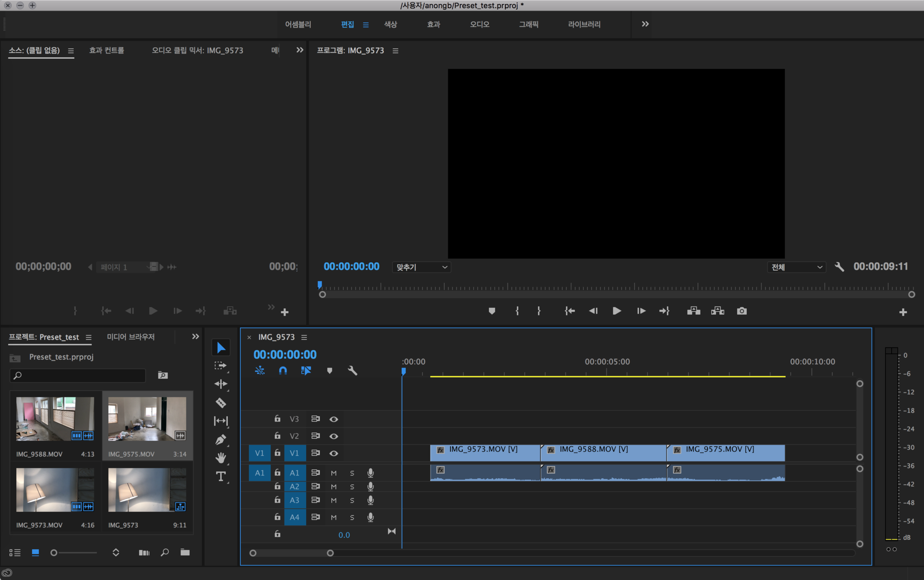Select the Ripple Edit tool

point(221,384)
